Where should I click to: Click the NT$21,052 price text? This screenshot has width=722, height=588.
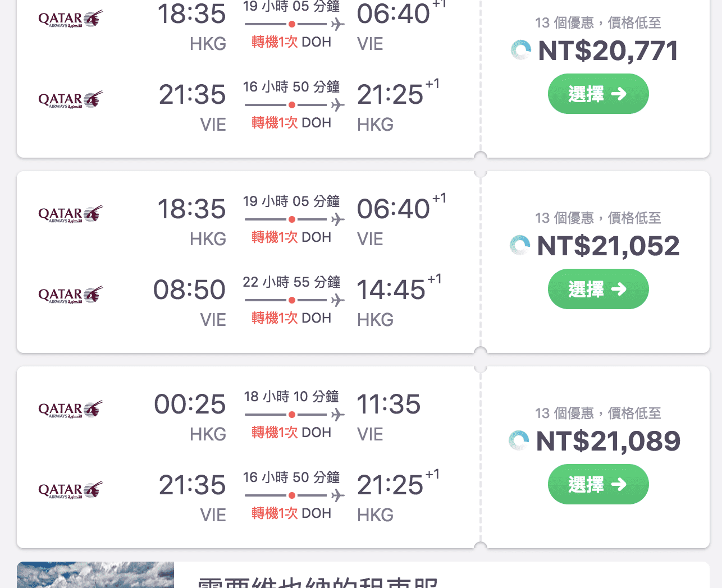click(608, 246)
